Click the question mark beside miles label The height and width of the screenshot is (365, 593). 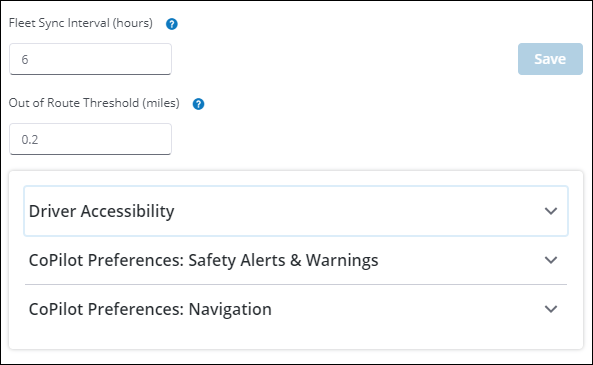(199, 104)
